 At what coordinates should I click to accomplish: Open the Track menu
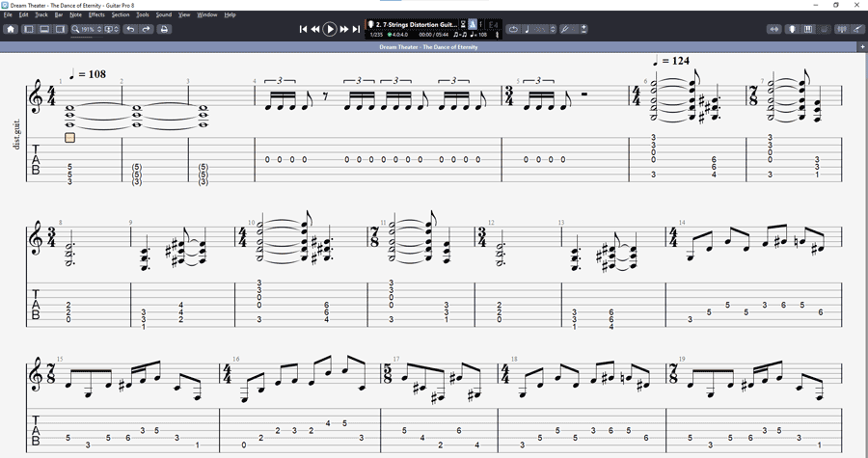point(41,14)
